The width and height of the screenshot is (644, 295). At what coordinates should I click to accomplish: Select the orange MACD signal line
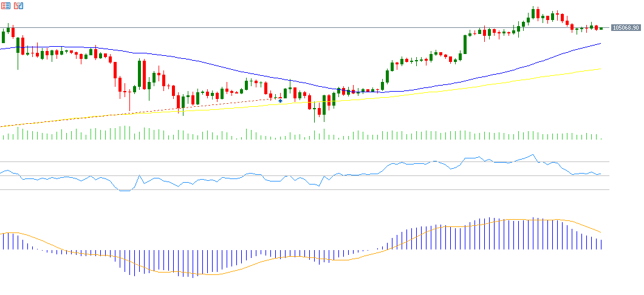(x=425, y=231)
